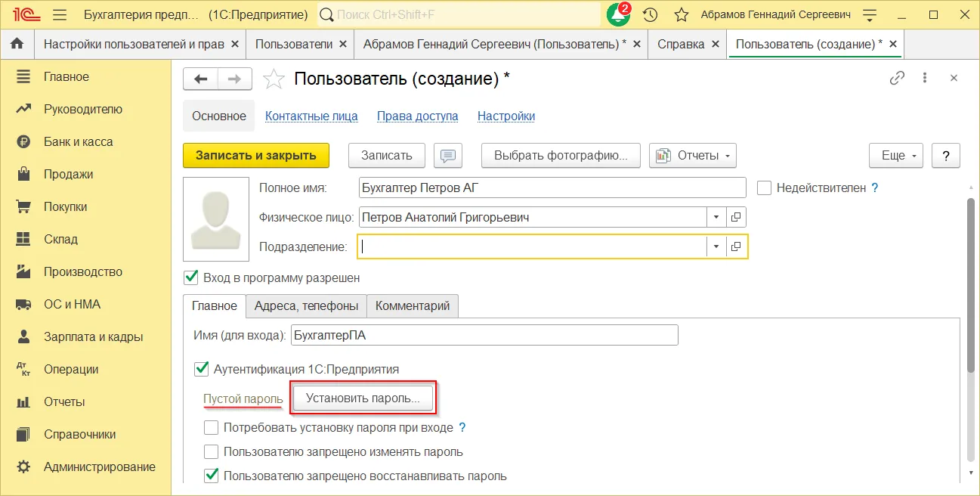
Task: Open the hamburger main menu
Action: [x=60, y=14]
